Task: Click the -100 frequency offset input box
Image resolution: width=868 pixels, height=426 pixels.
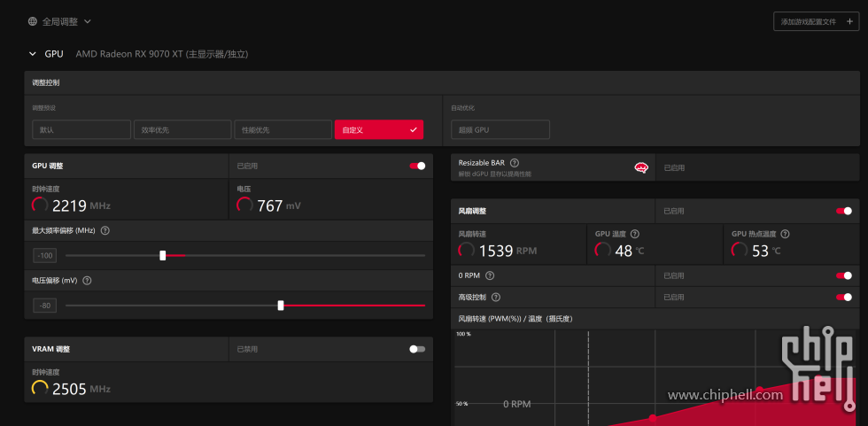Action: coord(45,256)
